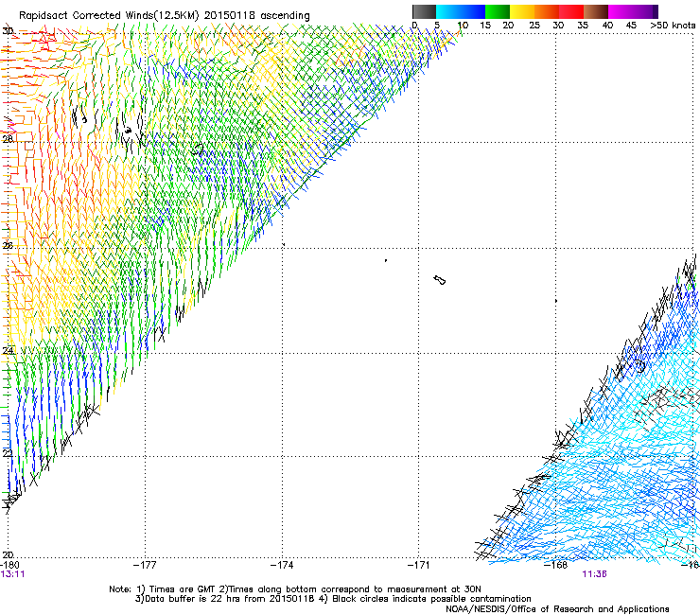Click the 20 latitude axis label
Viewport: 700px width, 615px height.
point(8,554)
